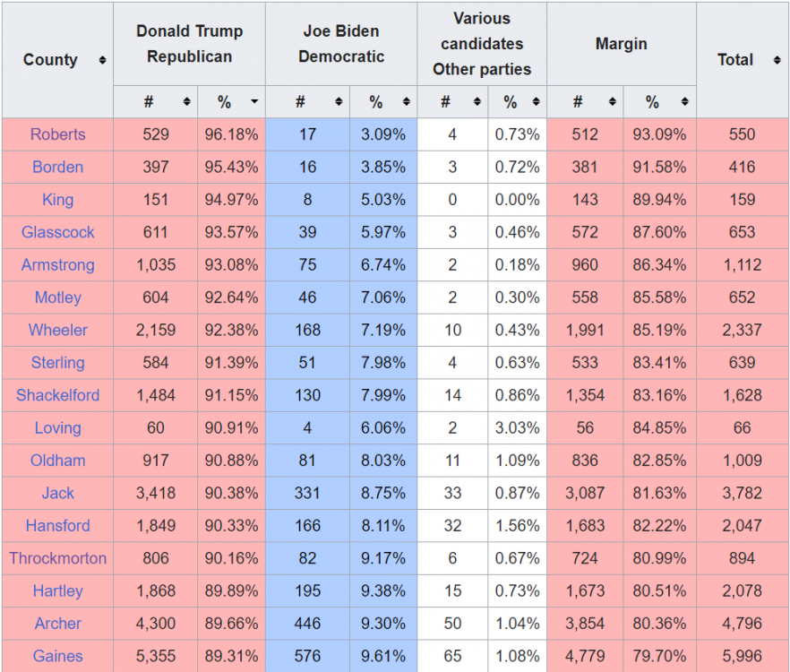Sort by other parties percentage
The width and height of the screenshot is (790, 672).
click(536, 102)
